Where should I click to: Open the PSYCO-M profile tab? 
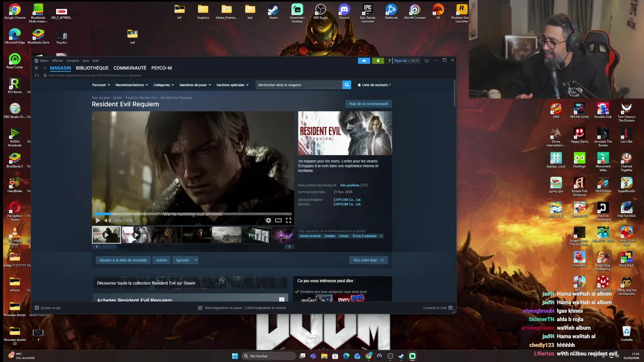[162, 68]
